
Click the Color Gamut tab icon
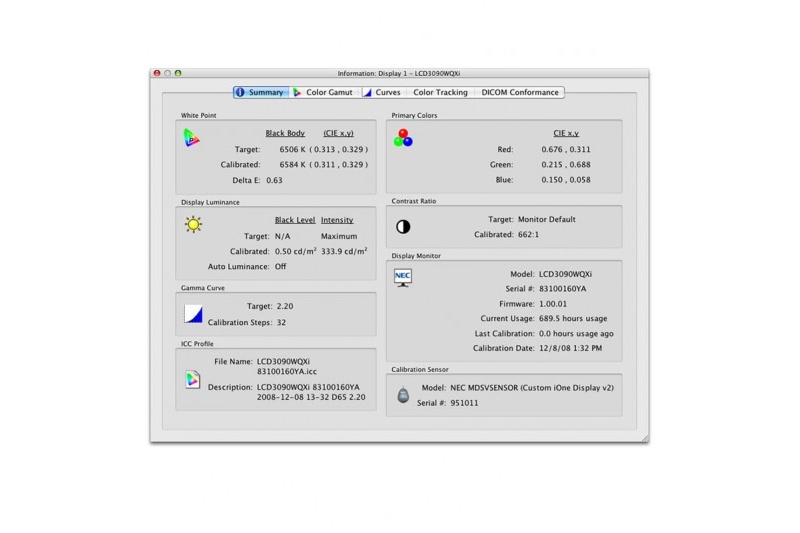pos(297,92)
